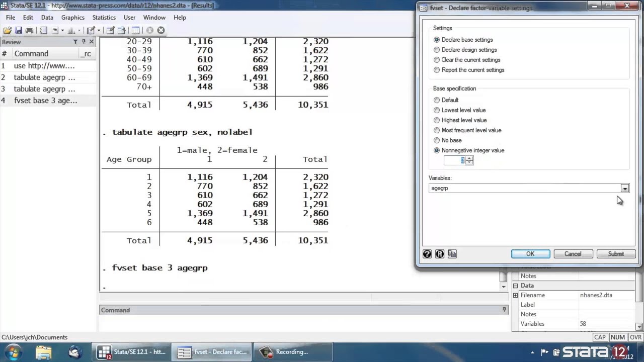Select Declare design settings radio button
644x362 pixels.
point(437,50)
